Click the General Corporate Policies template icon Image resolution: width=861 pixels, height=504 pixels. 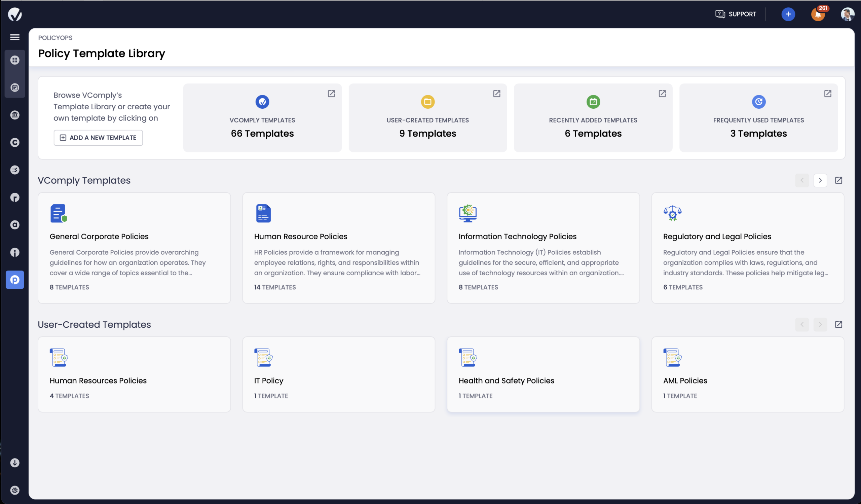pos(58,212)
